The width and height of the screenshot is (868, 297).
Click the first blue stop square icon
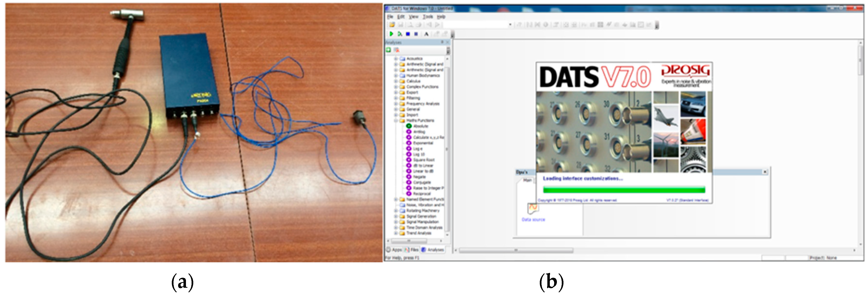(408, 34)
